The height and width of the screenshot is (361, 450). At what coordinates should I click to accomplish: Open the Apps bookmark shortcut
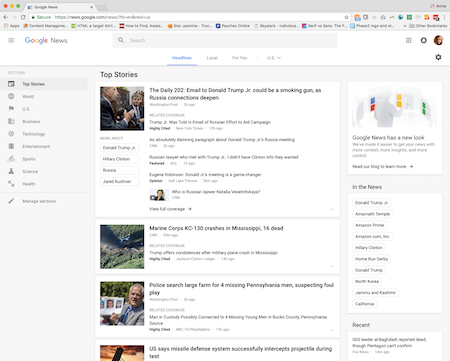click(11, 26)
